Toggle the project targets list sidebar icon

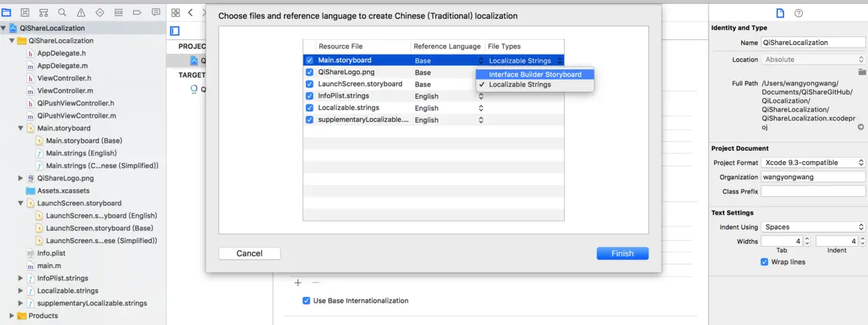175,31
